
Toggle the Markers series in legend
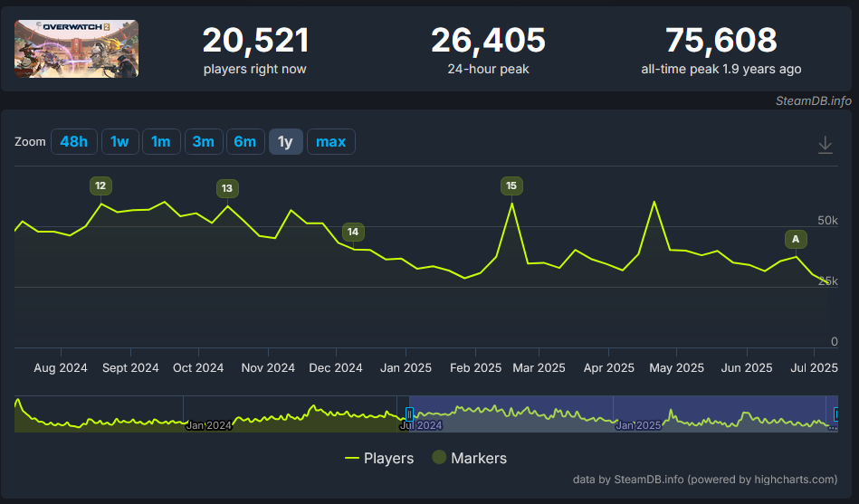(x=470, y=458)
